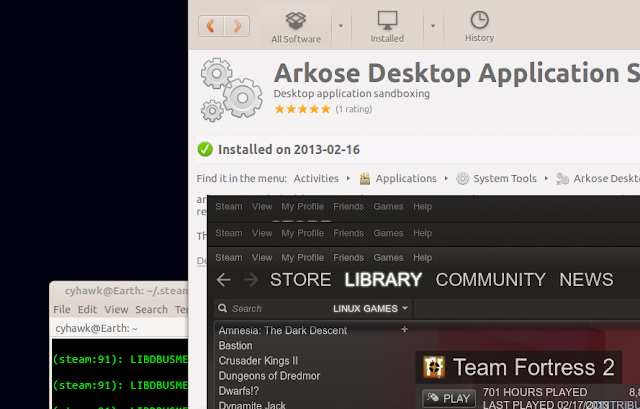Open Steam menu in front Steam window
This screenshot has width=640, height=409.
229,258
